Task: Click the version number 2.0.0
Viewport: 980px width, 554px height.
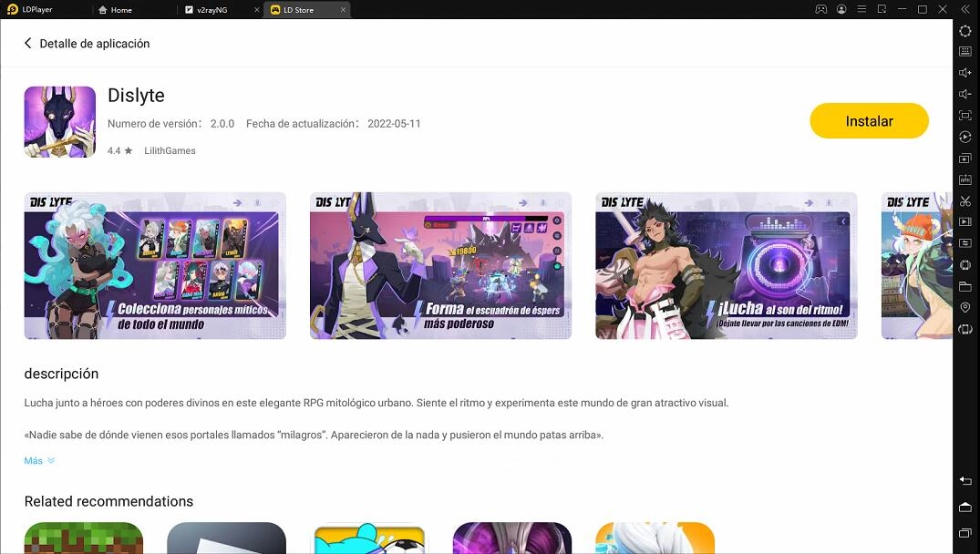Action: coord(222,124)
